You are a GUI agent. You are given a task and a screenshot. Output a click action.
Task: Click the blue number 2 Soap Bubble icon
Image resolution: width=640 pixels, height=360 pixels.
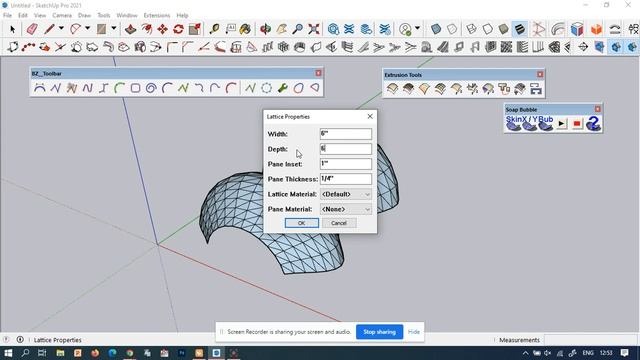click(593, 123)
